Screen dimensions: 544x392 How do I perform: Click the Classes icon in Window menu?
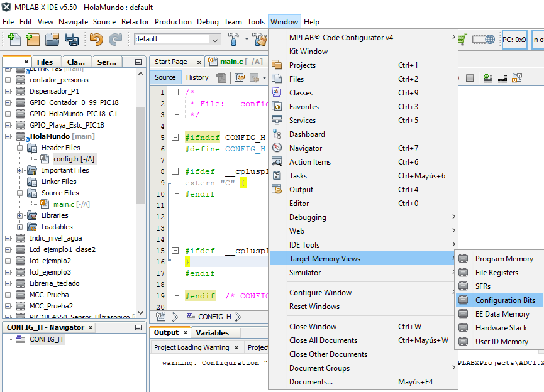[277, 92]
